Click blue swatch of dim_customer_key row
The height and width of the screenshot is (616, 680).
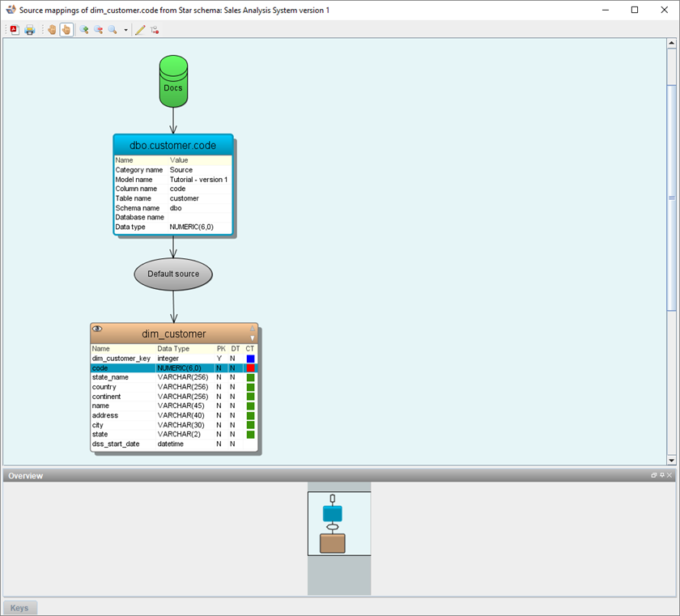tap(250, 359)
